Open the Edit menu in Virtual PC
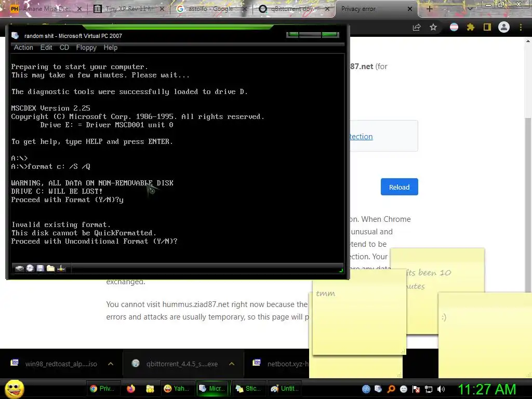Screen dimensions: 532x399 click(x=46, y=47)
